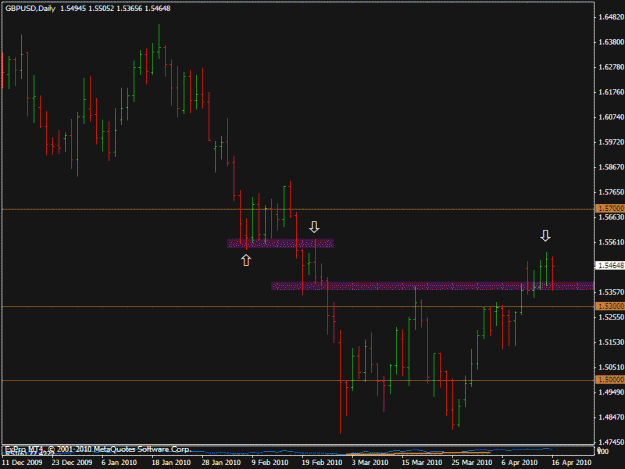The image size is (625, 469).
Task: Click the 25 Mar 2010 date label
Action: (x=472, y=463)
